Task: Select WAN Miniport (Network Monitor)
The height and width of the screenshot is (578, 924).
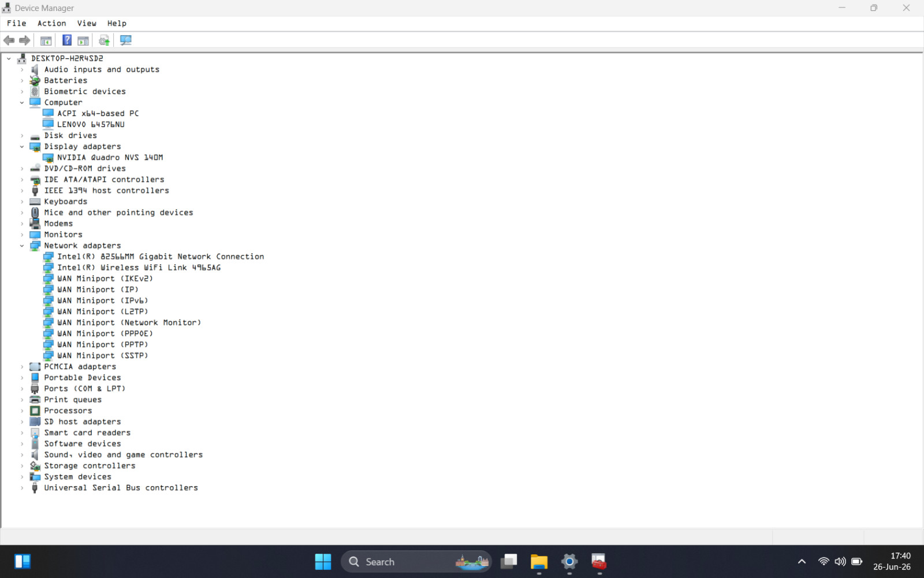Action: pos(129,323)
